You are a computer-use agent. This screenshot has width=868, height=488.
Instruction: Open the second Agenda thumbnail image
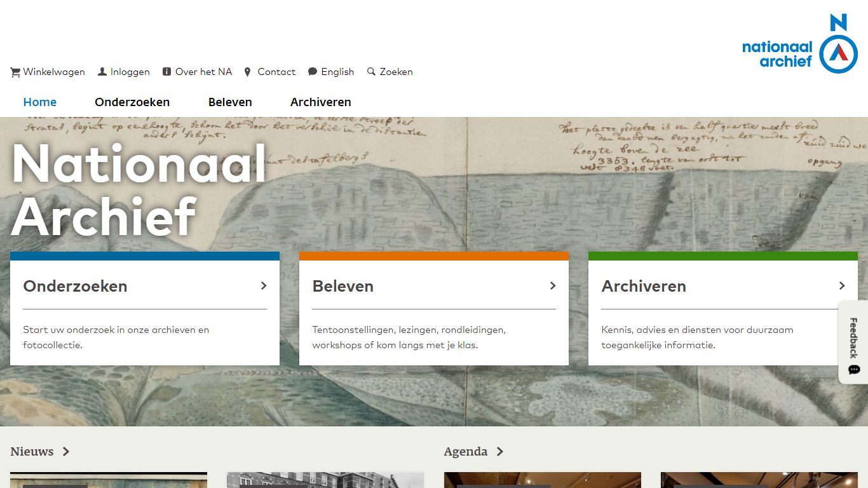[759, 480]
